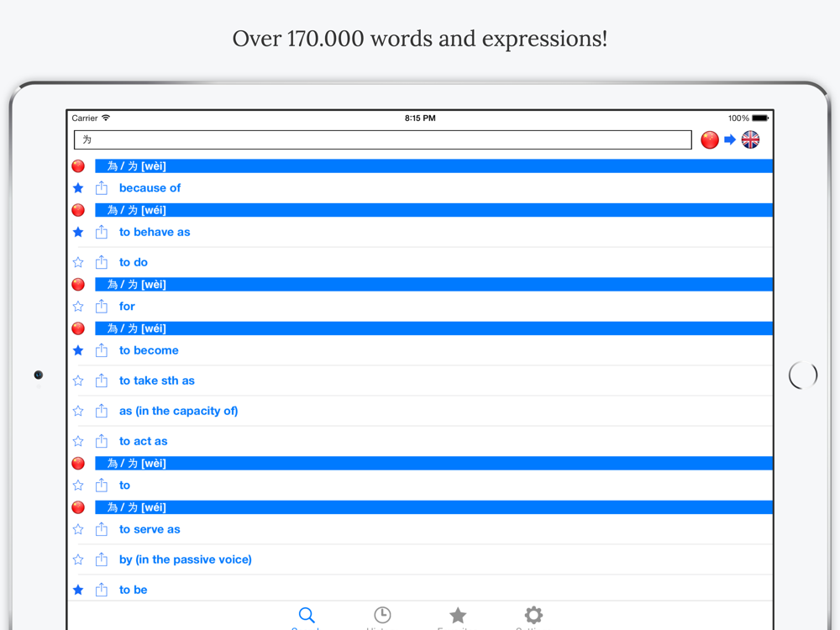Open the Search tab magnifier
The image size is (840, 630).
pyautogui.click(x=307, y=615)
